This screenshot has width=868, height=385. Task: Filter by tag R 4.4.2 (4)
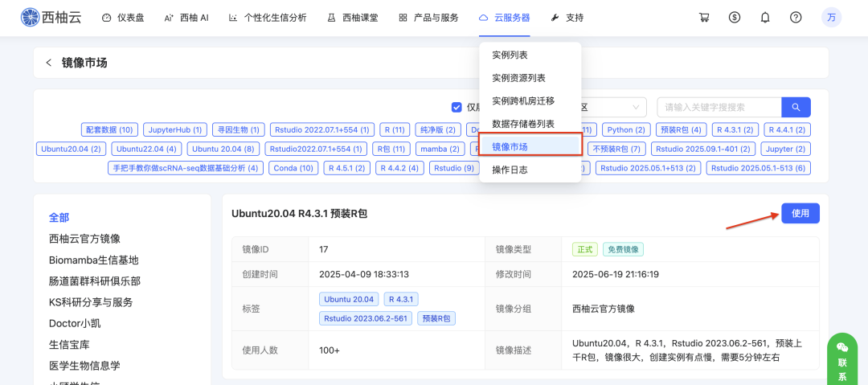click(399, 168)
